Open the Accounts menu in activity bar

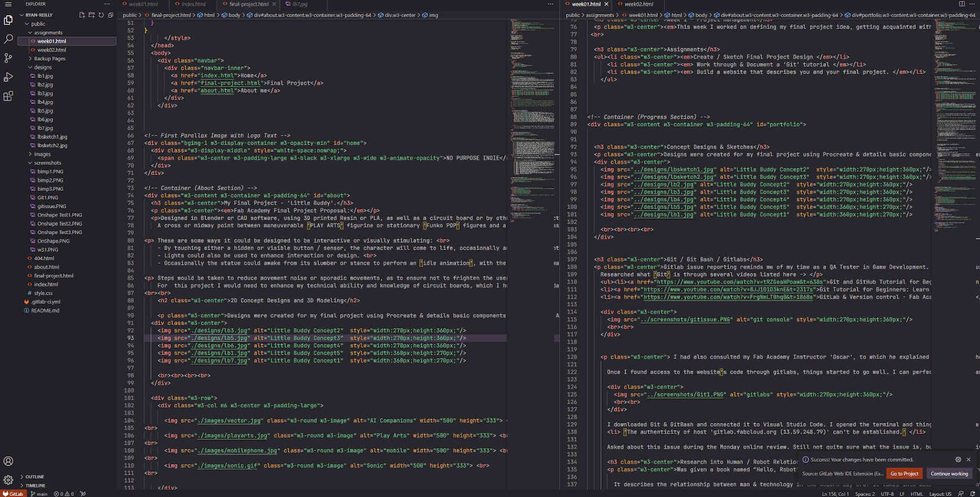point(8,461)
